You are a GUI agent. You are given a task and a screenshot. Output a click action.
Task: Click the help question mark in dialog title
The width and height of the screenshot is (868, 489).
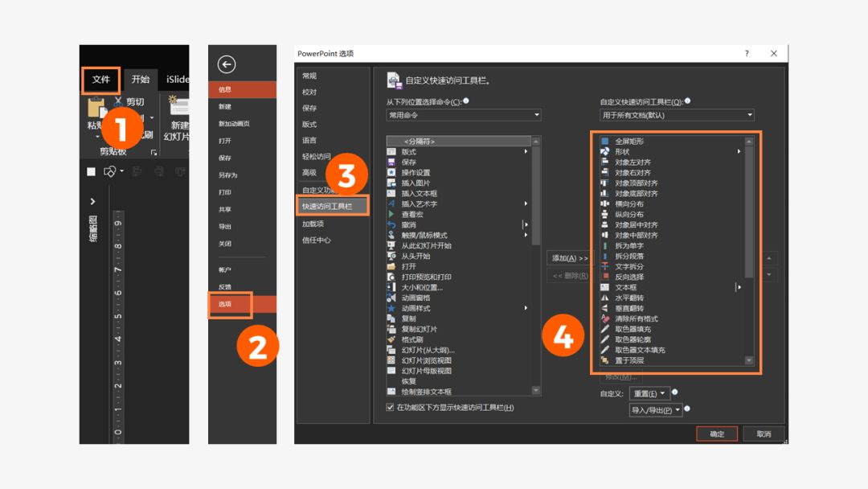[747, 54]
